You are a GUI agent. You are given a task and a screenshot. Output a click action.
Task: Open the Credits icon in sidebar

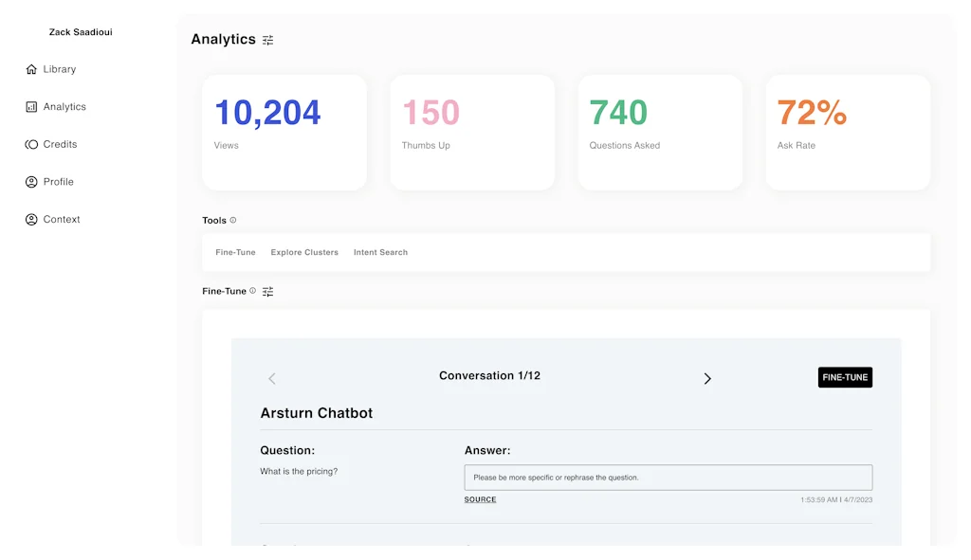click(x=29, y=144)
